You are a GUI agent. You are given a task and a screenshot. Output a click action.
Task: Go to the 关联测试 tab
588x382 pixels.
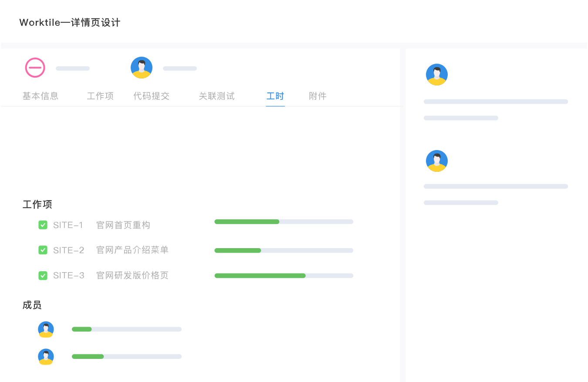[217, 96]
